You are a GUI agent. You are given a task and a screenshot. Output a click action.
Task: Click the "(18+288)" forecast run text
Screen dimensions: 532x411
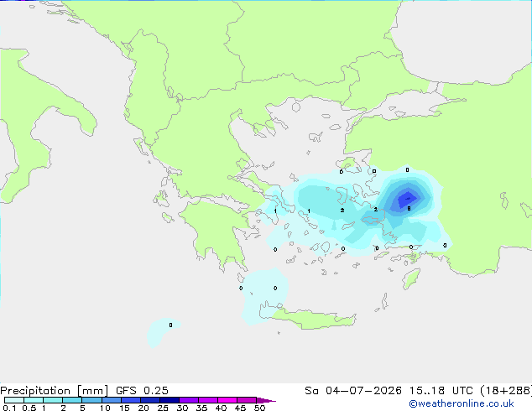click(506, 391)
